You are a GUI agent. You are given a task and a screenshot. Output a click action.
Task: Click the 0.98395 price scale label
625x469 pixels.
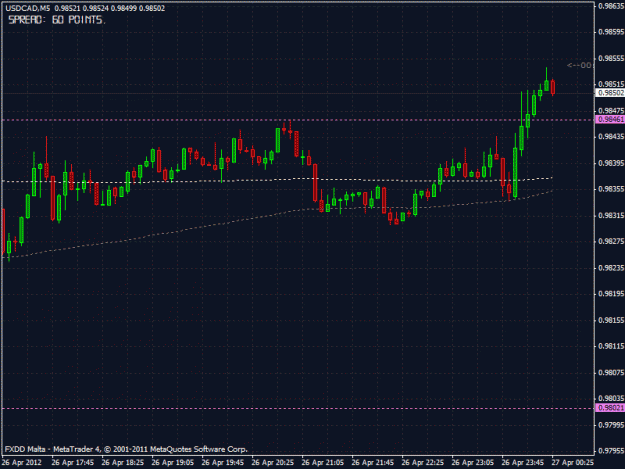pyautogui.click(x=611, y=163)
